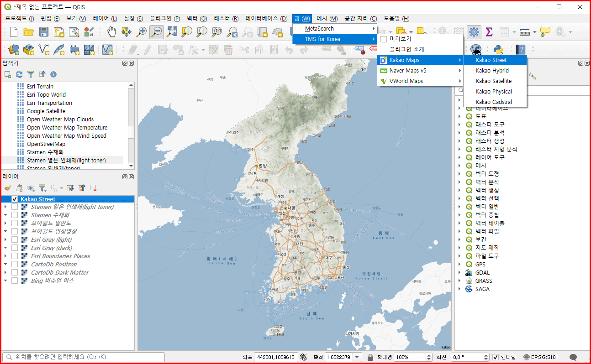Screen dimensions: 591x364
Task: Select OpenStreetMap in the browser list
Action: pyautogui.click(x=46, y=144)
